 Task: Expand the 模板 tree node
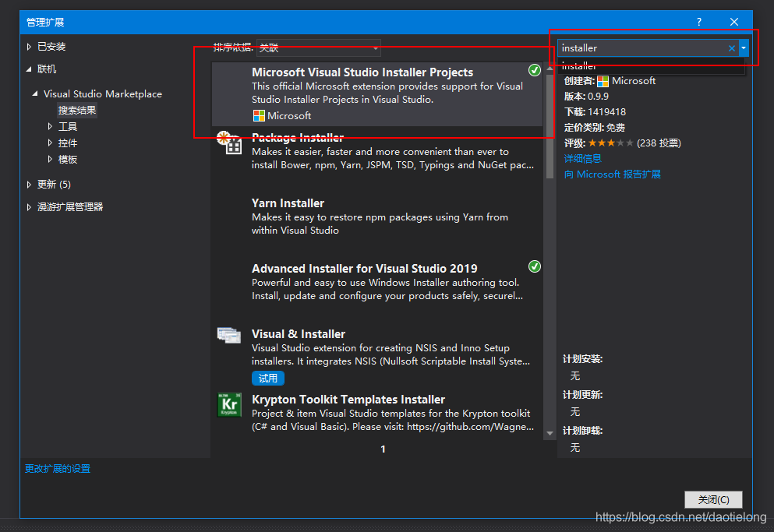point(50,160)
